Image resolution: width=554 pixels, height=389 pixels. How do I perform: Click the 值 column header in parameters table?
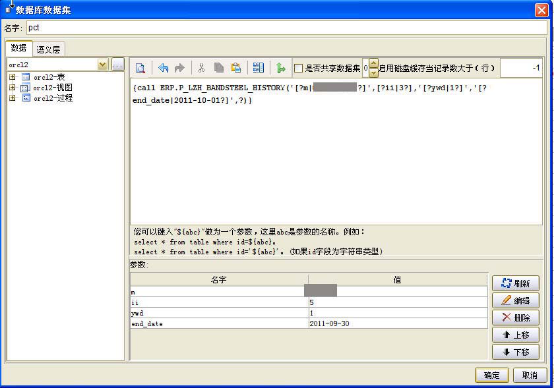(398, 280)
